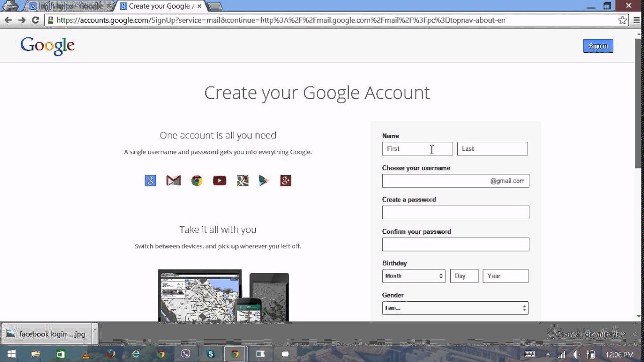Go forward with the browser forward arrow

pos(22,20)
